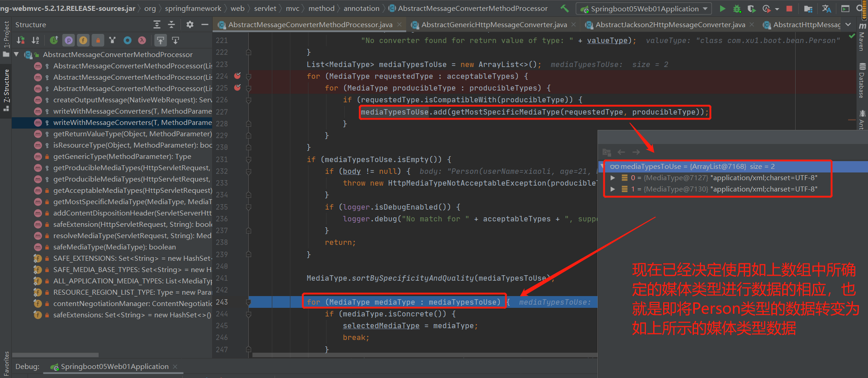
Task: Show hidden editor tabs chevron
Action: (848, 24)
